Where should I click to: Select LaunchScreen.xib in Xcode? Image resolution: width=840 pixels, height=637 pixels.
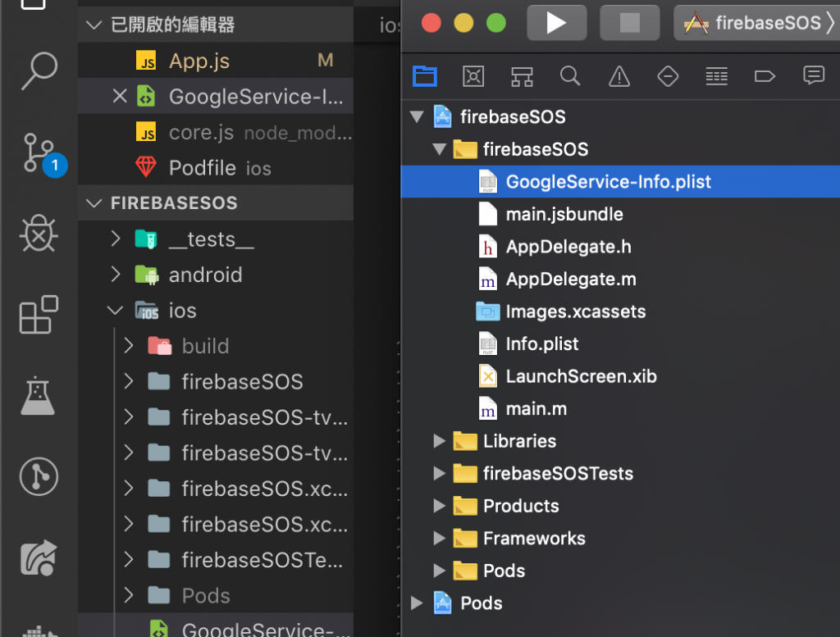point(620,375)
